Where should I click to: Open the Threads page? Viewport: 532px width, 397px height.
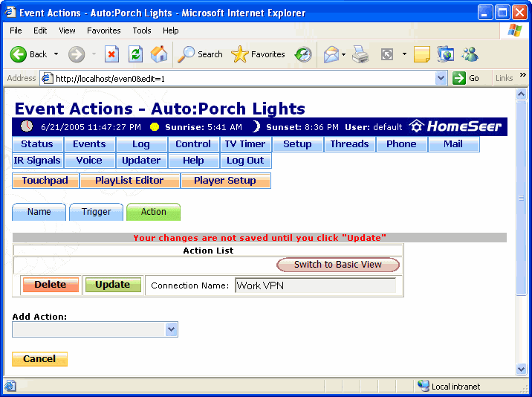pos(349,144)
